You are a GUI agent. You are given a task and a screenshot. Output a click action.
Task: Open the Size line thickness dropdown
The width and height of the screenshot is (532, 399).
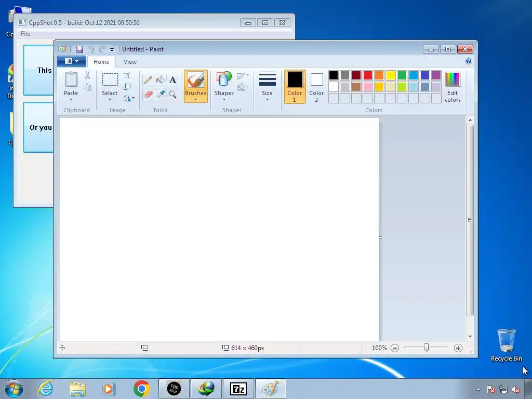point(267,87)
